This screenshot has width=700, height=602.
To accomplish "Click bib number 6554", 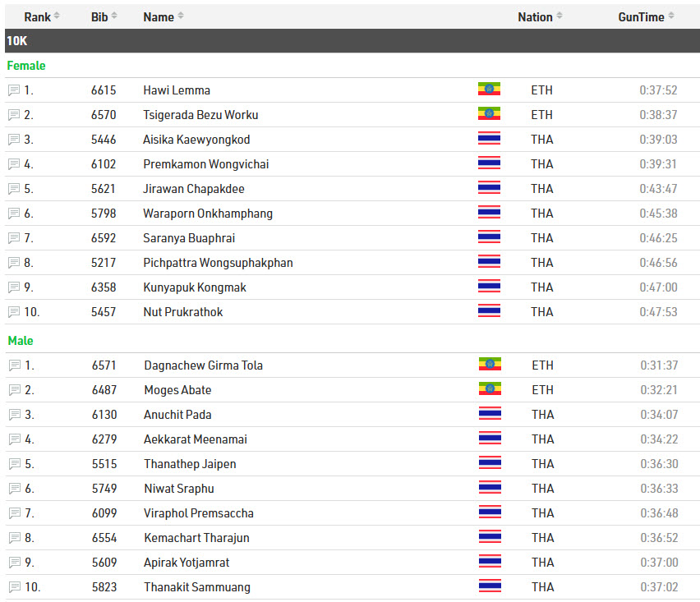I will [104, 538].
